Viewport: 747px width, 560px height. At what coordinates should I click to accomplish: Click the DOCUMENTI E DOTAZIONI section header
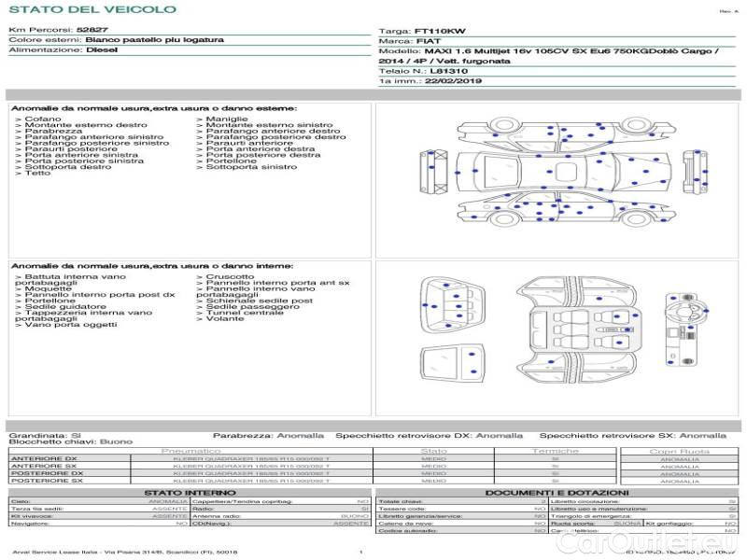click(x=557, y=493)
